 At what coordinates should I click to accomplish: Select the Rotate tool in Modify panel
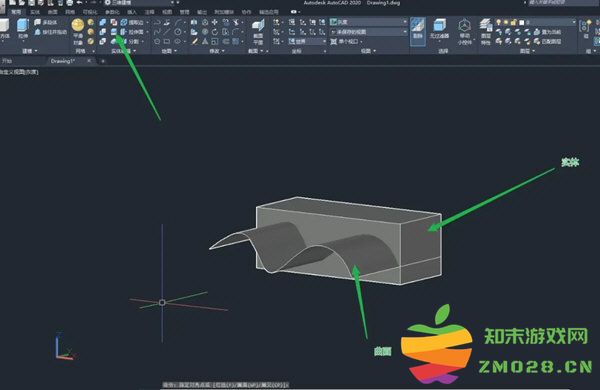coord(215,32)
